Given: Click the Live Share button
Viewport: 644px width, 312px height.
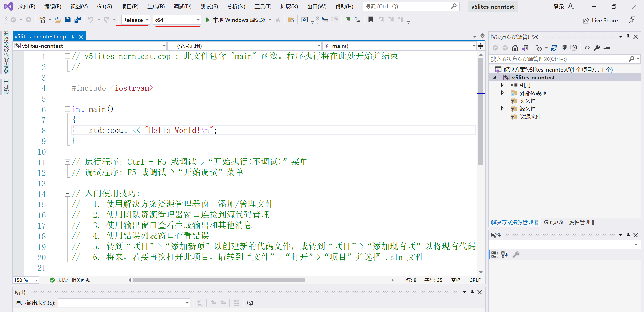Looking at the screenshot, I should (600, 21).
